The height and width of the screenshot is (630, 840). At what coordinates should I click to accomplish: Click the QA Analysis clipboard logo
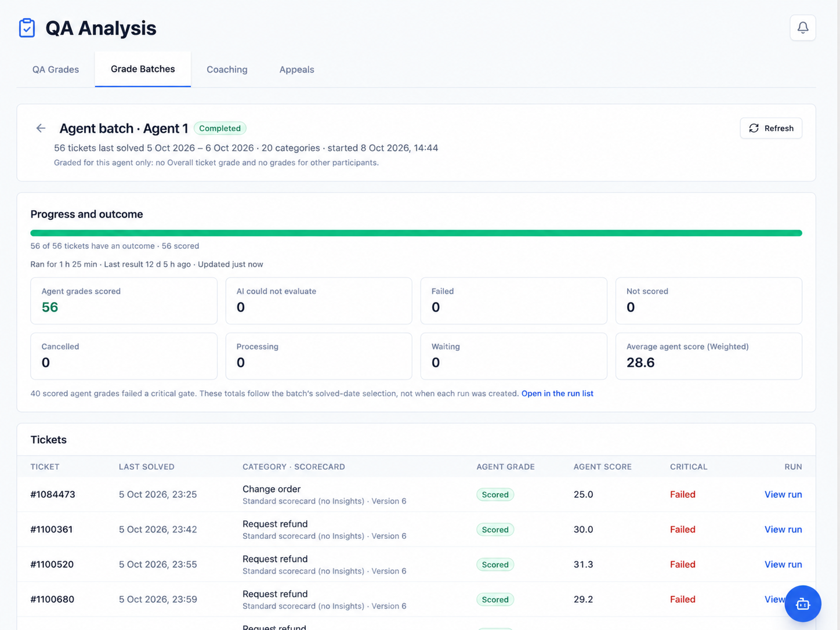pos(27,28)
